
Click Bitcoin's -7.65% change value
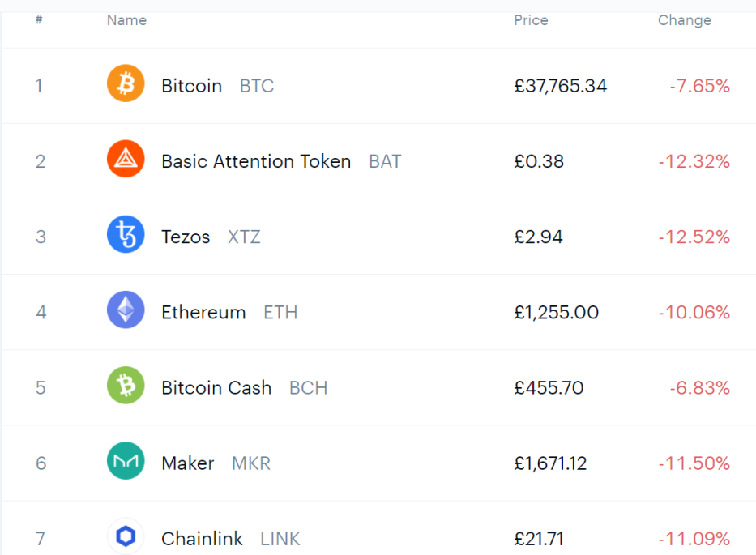(699, 86)
